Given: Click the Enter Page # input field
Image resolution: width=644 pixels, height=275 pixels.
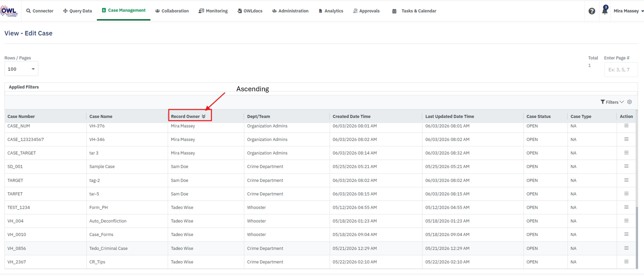Looking at the screenshot, I should point(621,69).
